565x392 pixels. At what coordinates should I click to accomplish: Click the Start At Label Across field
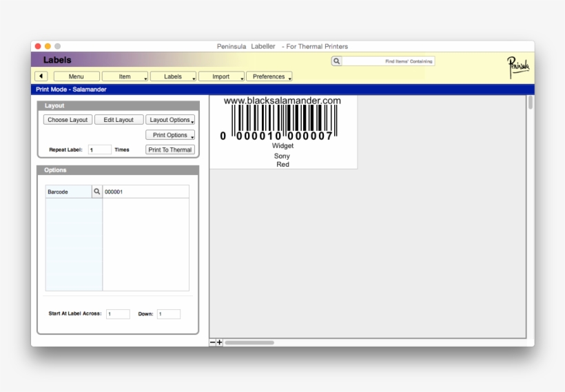click(x=118, y=314)
